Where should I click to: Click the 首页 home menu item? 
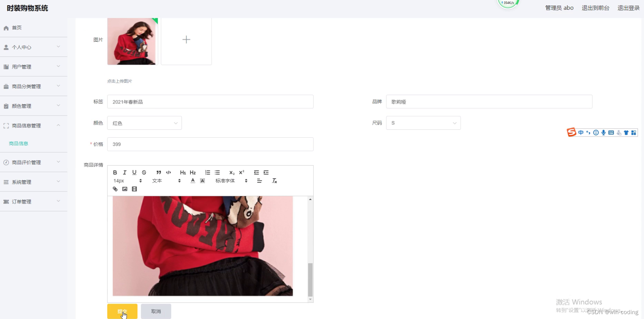pos(34,28)
